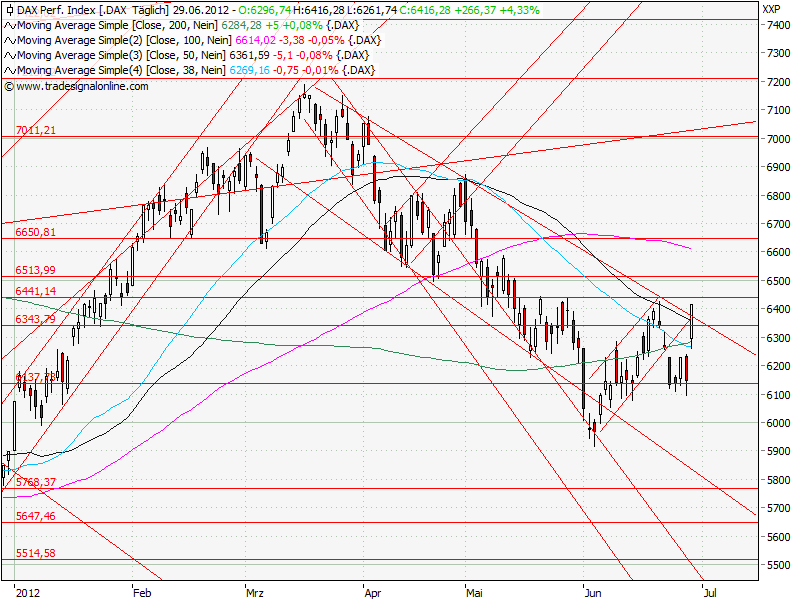Click the copyright globe icon beside the watermark

pos(10,85)
